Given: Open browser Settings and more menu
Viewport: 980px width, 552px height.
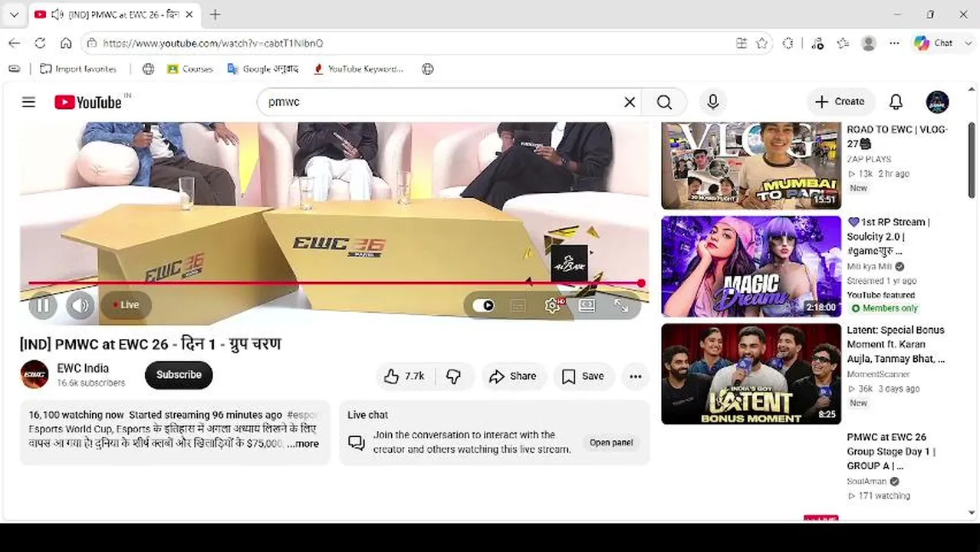Looking at the screenshot, I should [894, 44].
